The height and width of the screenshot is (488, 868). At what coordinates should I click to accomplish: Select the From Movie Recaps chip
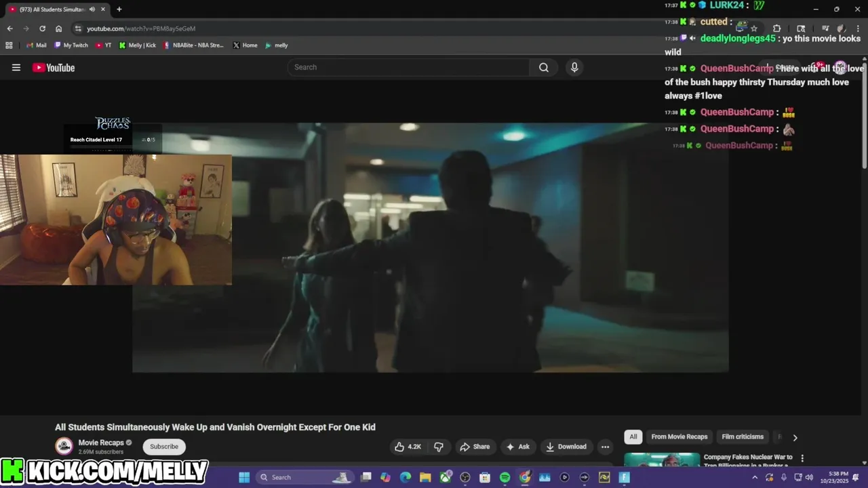(x=679, y=436)
